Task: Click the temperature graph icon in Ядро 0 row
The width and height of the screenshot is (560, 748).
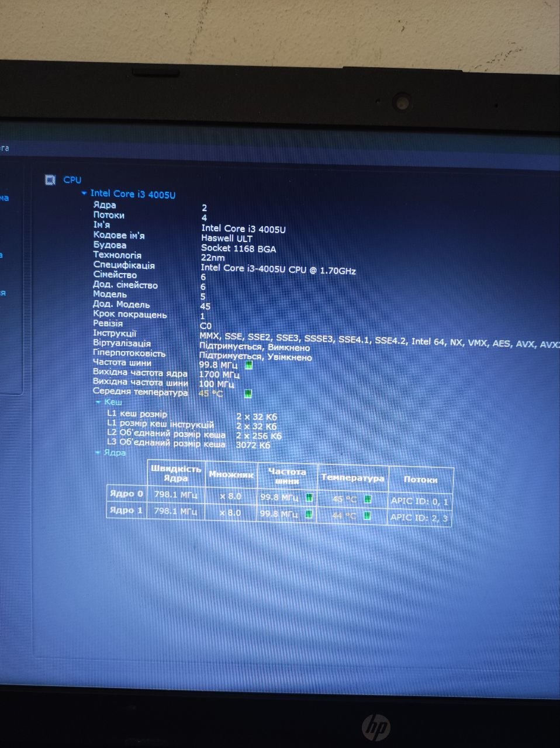Action: click(368, 499)
